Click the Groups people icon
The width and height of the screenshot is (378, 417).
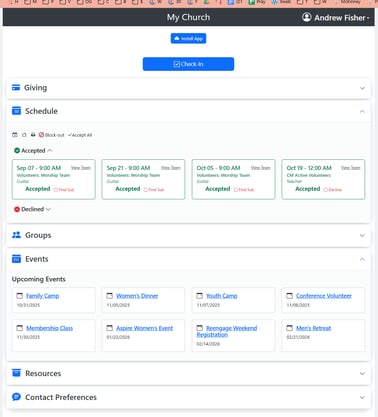point(16,235)
